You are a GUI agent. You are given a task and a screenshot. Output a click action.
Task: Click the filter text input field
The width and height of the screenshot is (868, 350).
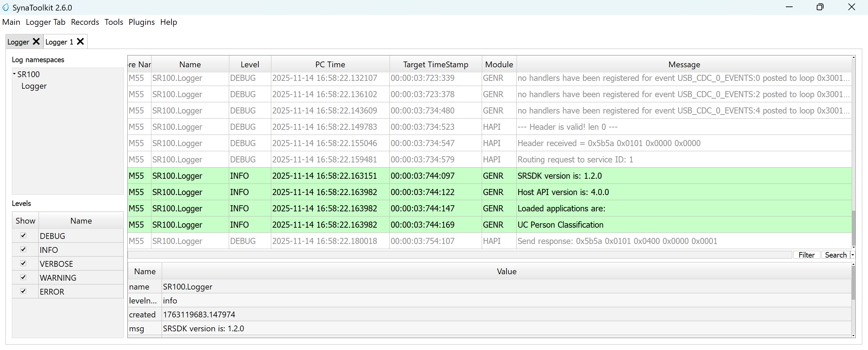click(460, 255)
